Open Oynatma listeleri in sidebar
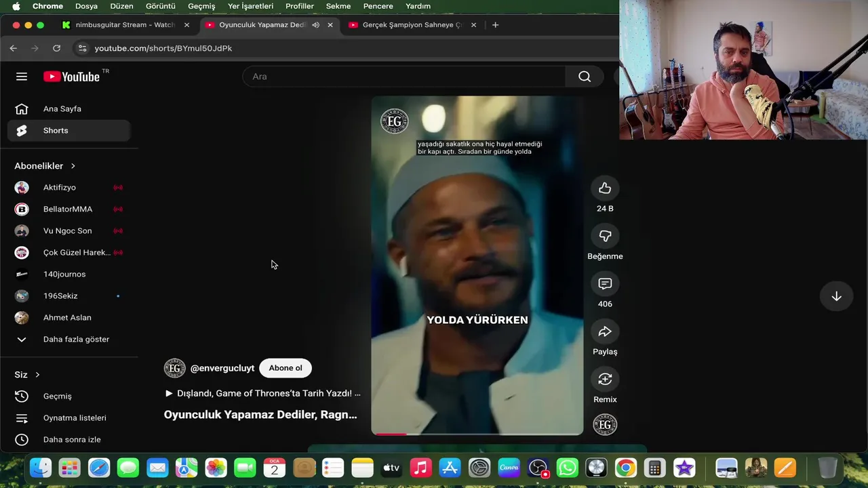This screenshot has width=868, height=488. click(69, 418)
